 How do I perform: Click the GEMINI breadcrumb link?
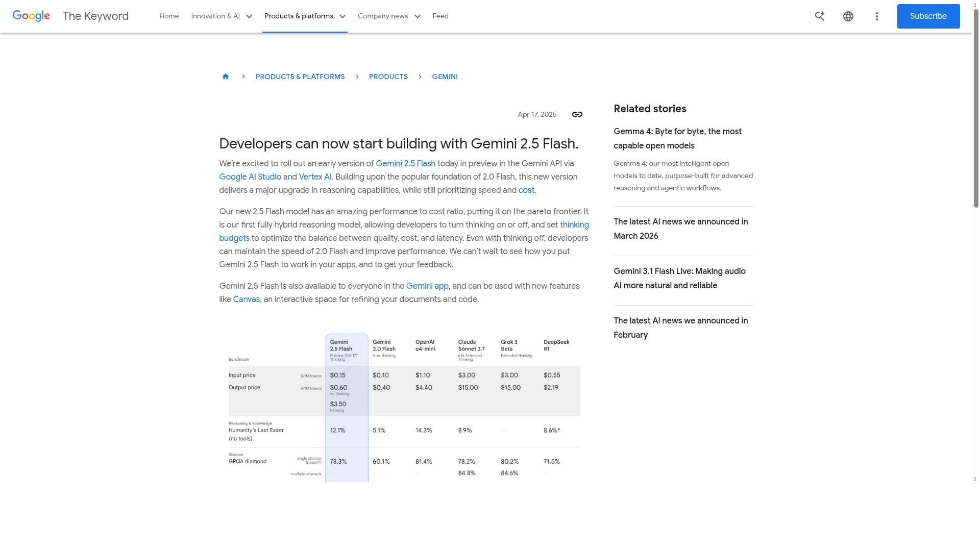click(x=445, y=77)
